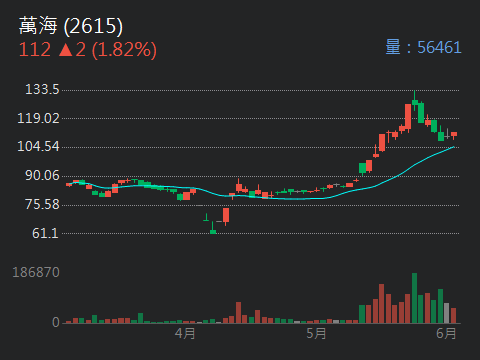The width and height of the screenshot is (480, 360).
Task: Click the 104.54 price axis label
Action: [38, 146]
